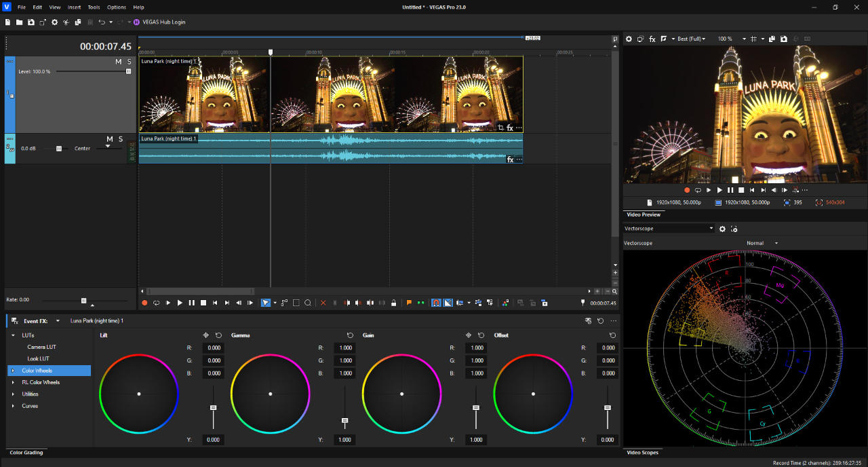Open project properties gear in main toolbar

click(x=54, y=22)
